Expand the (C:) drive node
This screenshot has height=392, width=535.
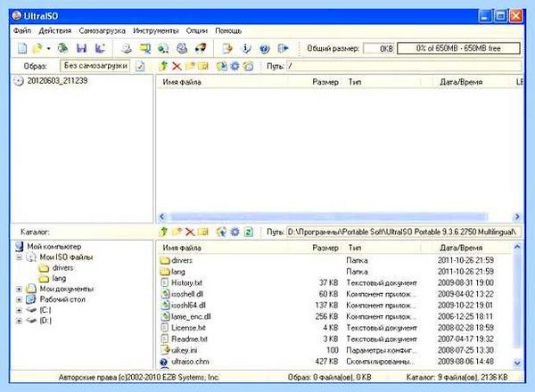coord(19,310)
